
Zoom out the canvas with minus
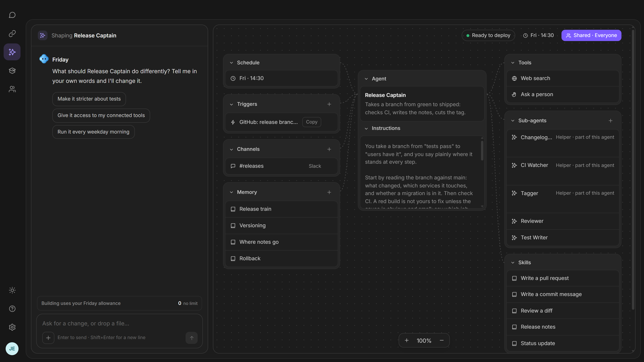442,340
